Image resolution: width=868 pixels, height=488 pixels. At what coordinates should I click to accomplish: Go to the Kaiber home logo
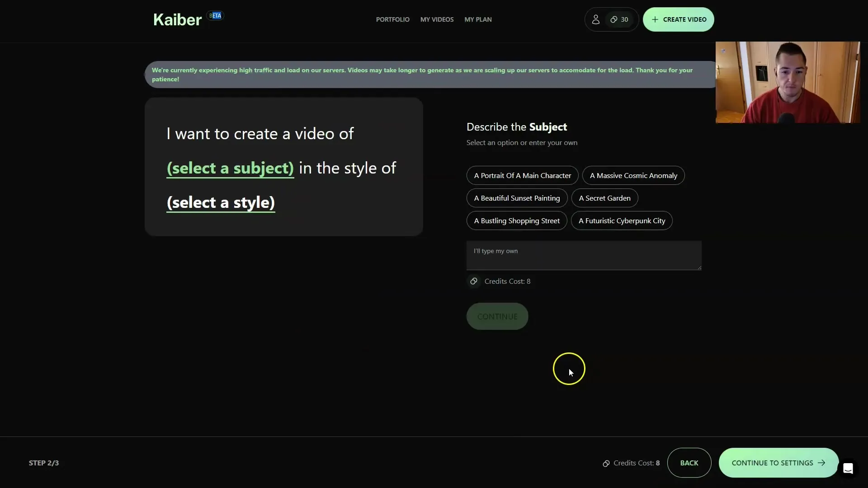[x=177, y=20]
